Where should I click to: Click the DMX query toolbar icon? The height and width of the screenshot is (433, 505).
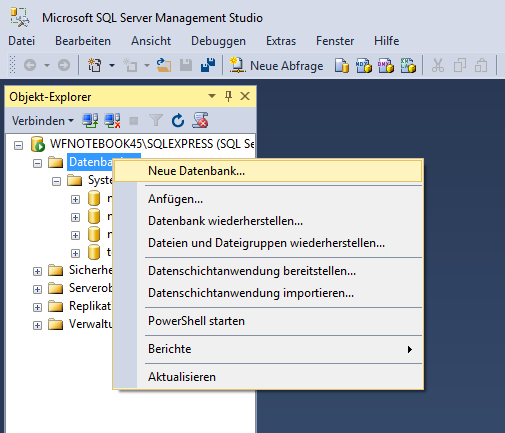pos(386,65)
